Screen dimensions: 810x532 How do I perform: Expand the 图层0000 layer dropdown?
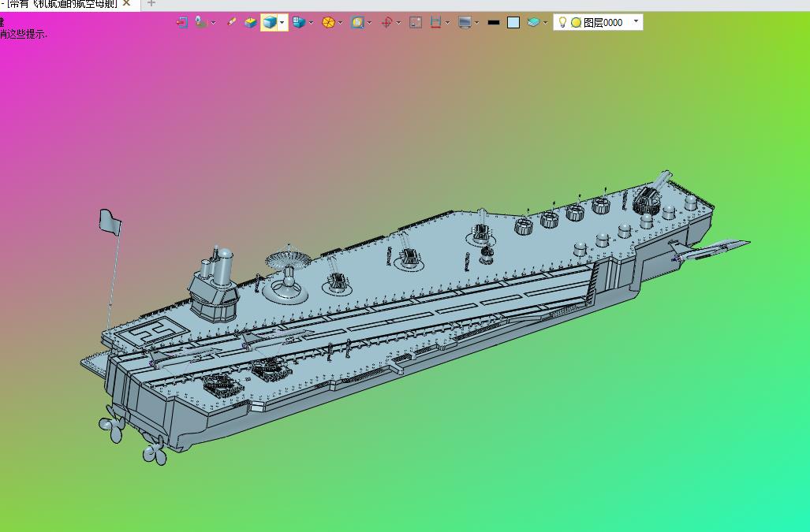[636, 22]
